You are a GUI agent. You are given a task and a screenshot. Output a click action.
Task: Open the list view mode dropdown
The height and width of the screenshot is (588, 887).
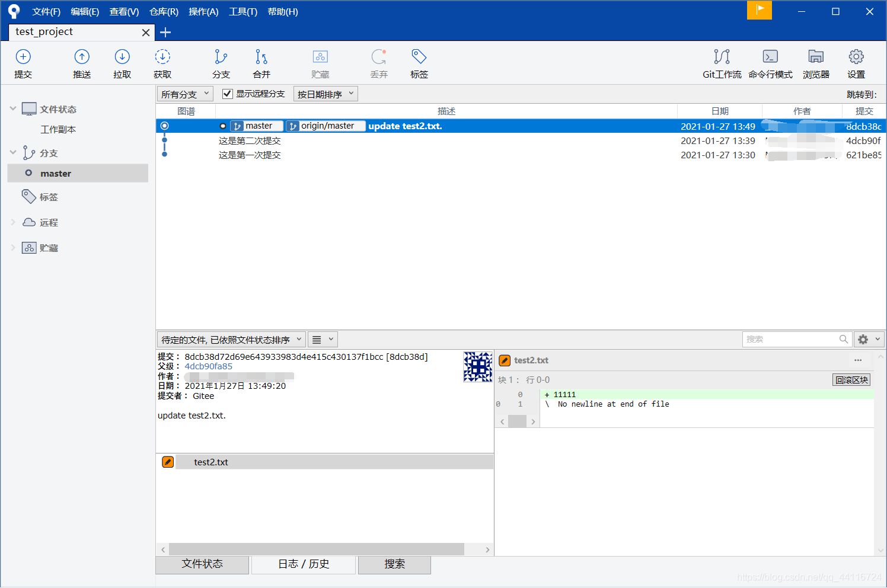pos(323,340)
